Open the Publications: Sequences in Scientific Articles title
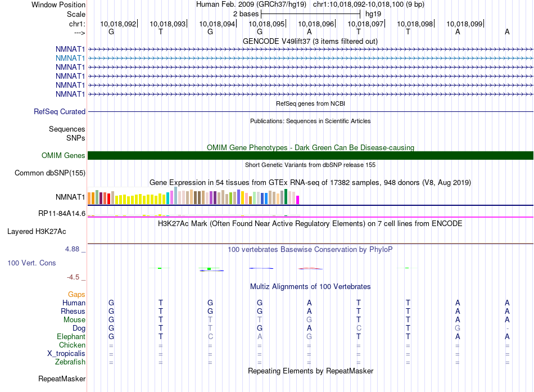 point(310,121)
